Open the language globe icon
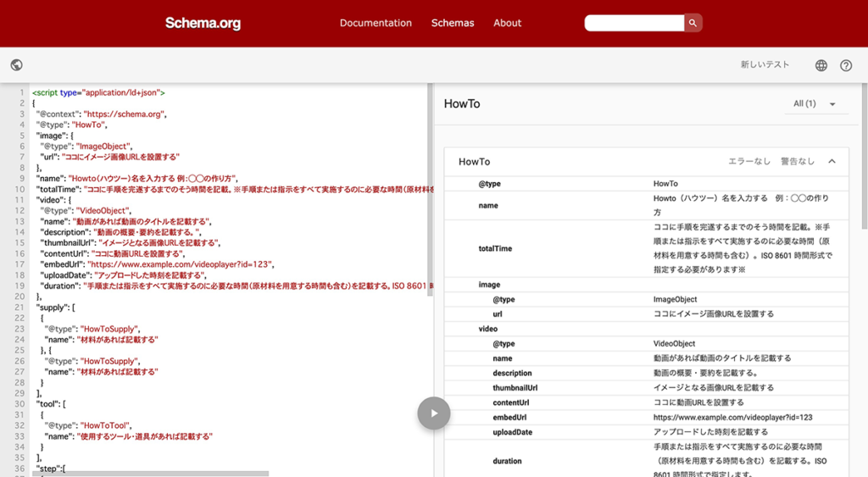 [x=821, y=65]
